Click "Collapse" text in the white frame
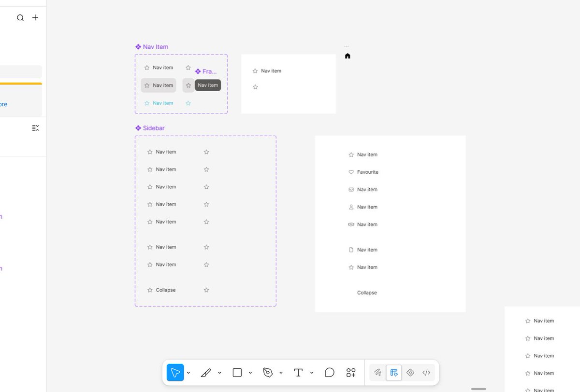The image size is (580, 392). point(367,293)
